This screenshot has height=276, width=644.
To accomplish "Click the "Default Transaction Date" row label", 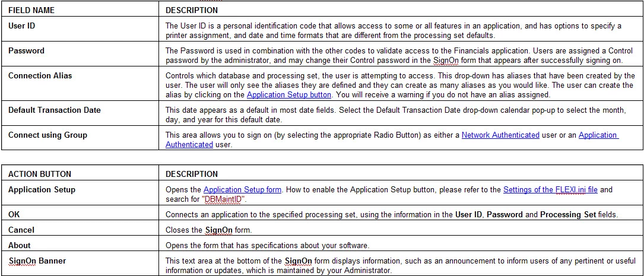I will click(x=54, y=110).
